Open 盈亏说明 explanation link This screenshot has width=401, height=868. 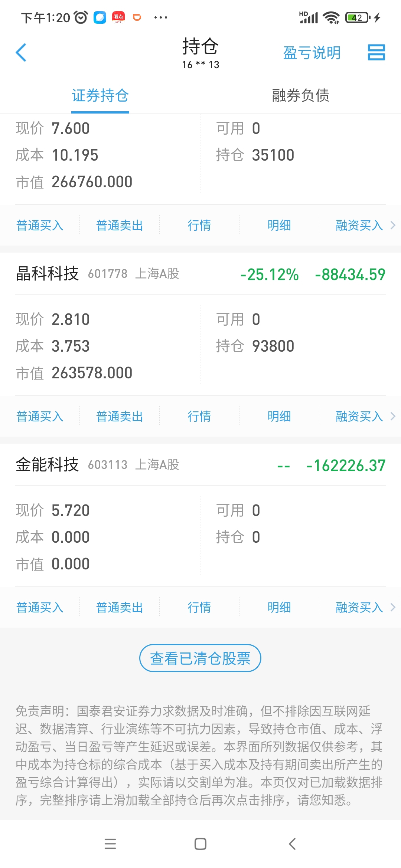312,53
